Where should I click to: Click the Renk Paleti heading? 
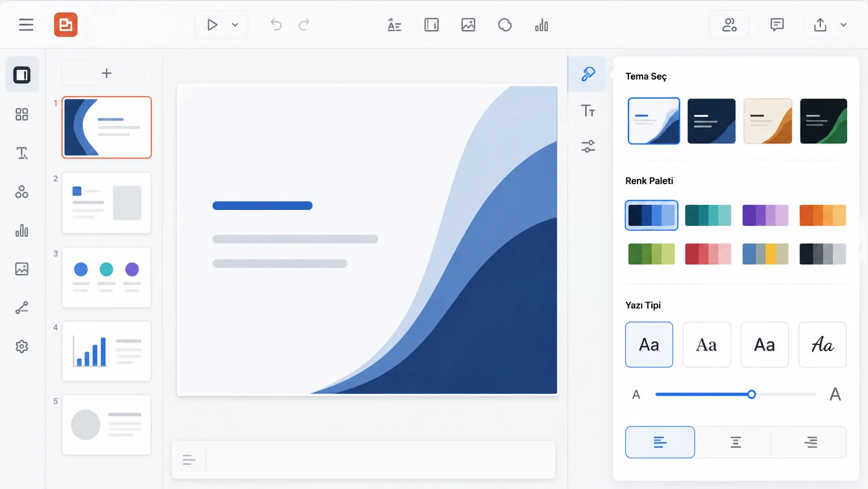[649, 181]
